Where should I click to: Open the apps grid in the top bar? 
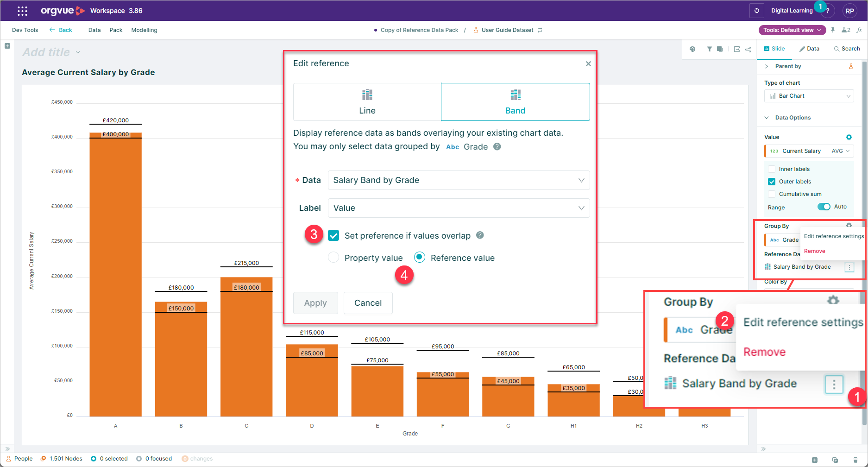tap(22, 10)
